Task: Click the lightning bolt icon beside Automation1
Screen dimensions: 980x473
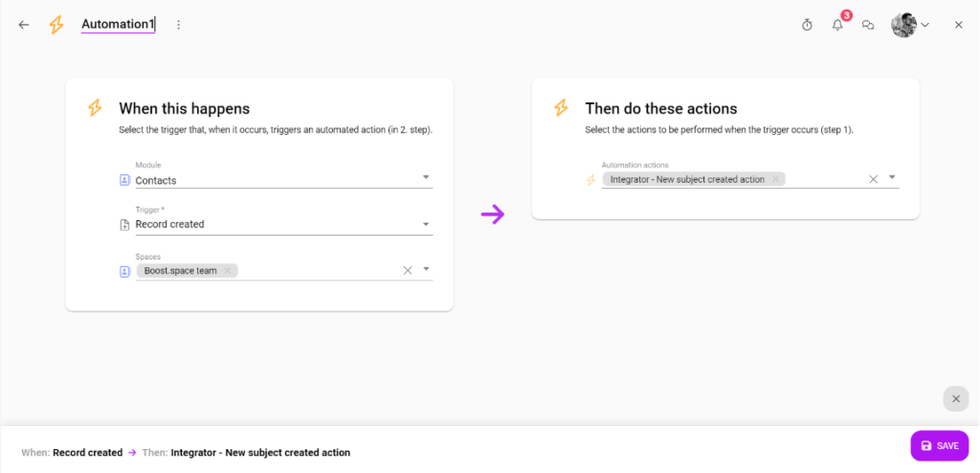Action: (x=56, y=25)
